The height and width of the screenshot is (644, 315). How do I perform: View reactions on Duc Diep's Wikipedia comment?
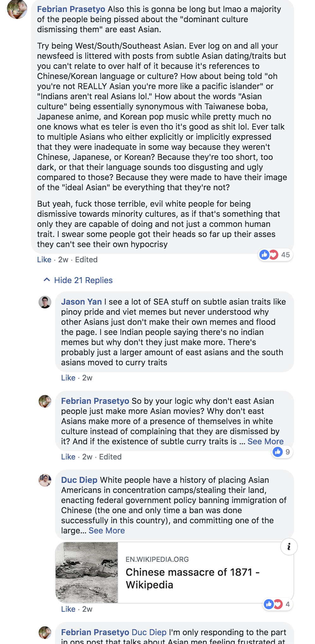[278, 604]
